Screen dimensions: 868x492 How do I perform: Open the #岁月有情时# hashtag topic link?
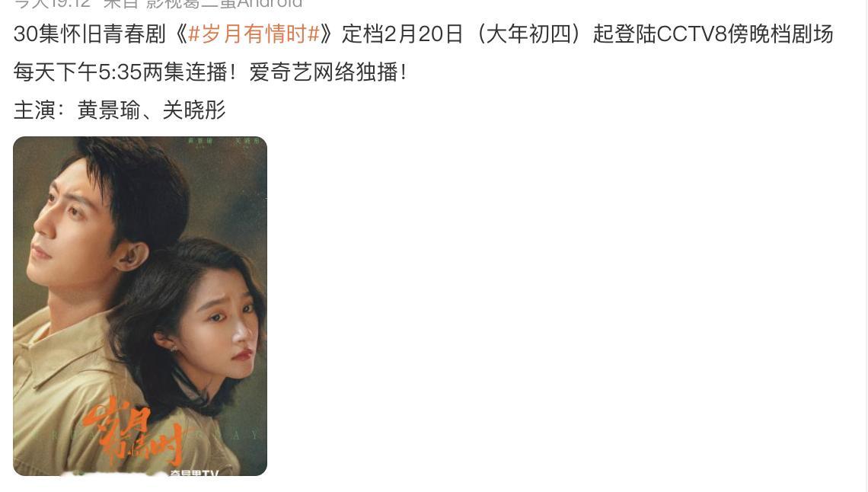click(x=254, y=34)
